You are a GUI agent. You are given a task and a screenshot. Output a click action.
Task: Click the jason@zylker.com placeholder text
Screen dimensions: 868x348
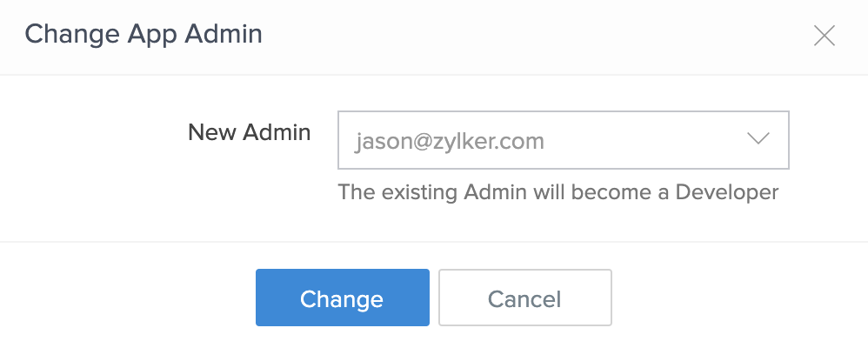pyautogui.click(x=450, y=140)
